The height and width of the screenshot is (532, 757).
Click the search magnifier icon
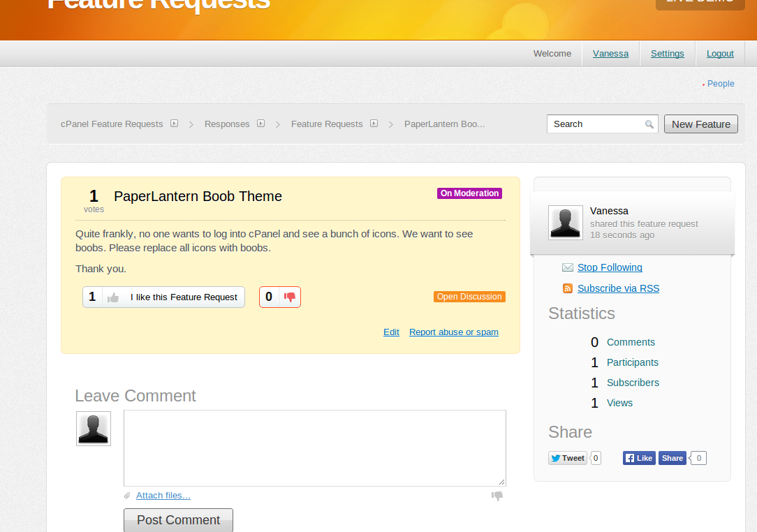649,124
